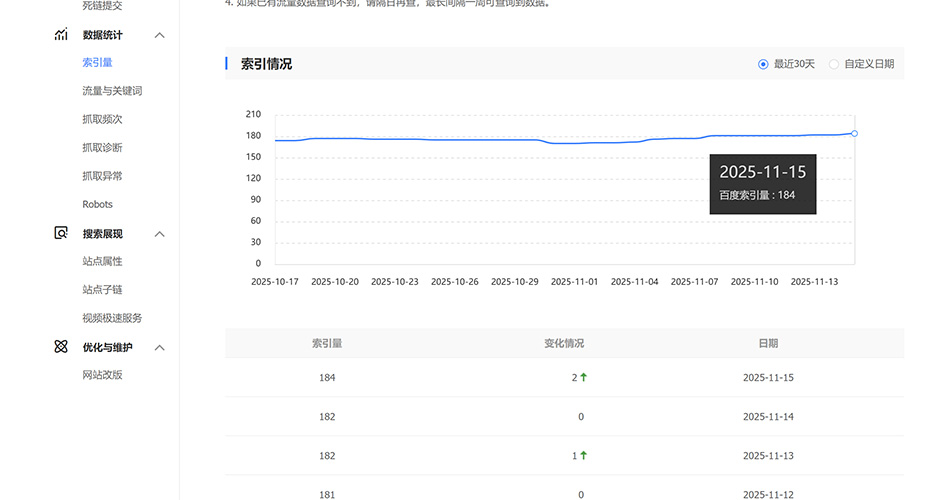Select the 最近30天 radio button
The height and width of the screenshot is (500, 930).
tap(764, 64)
